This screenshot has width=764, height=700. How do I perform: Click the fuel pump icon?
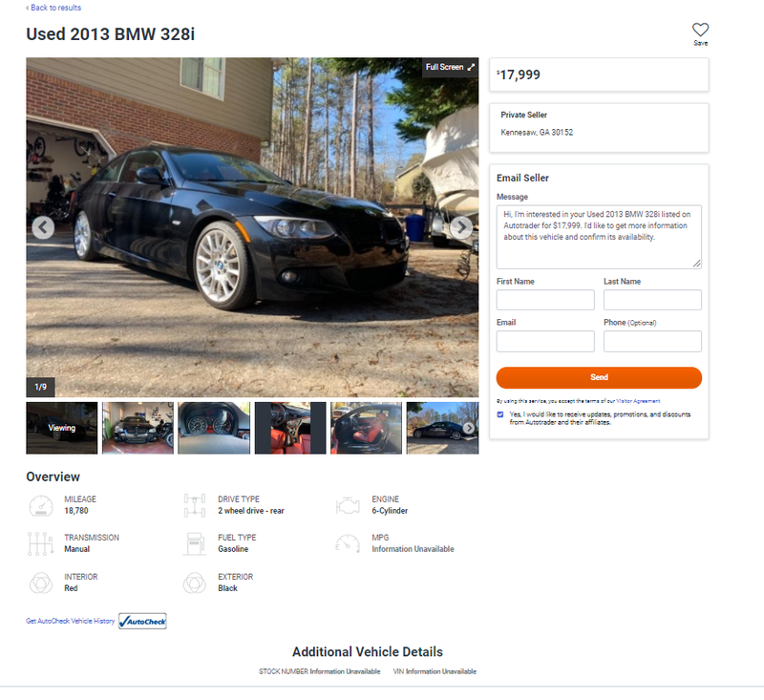195,543
